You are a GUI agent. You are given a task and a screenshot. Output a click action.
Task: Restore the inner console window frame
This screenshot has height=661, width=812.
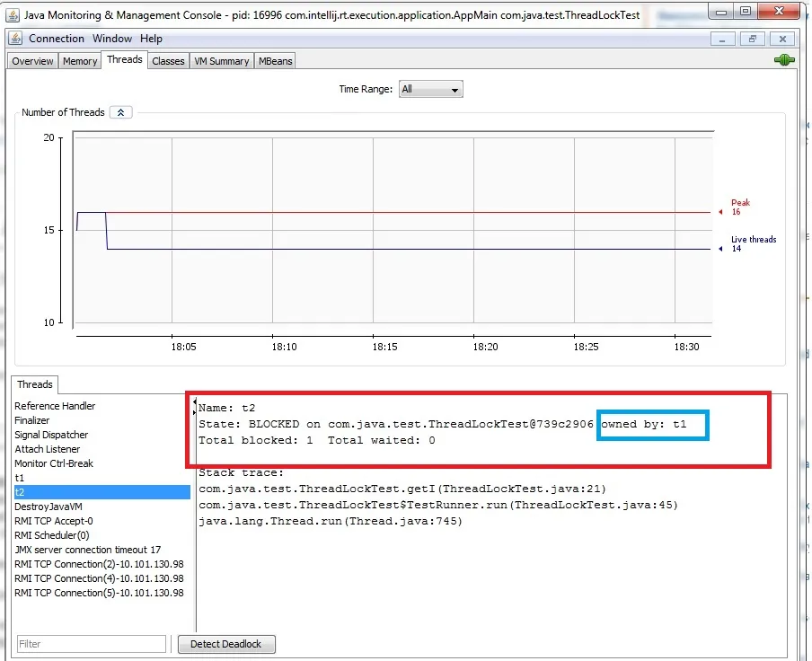tap(753, 39)
